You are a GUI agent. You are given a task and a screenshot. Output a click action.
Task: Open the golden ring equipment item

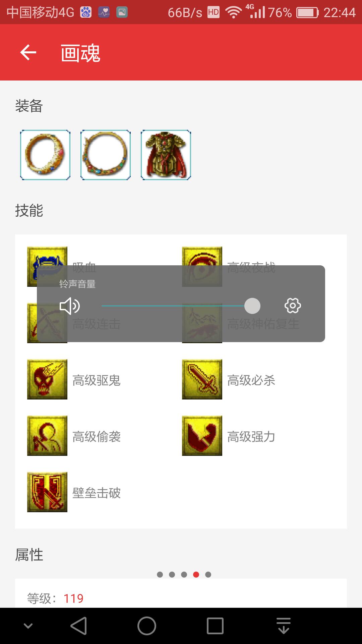pyautogui.click(x=45, y=155)
